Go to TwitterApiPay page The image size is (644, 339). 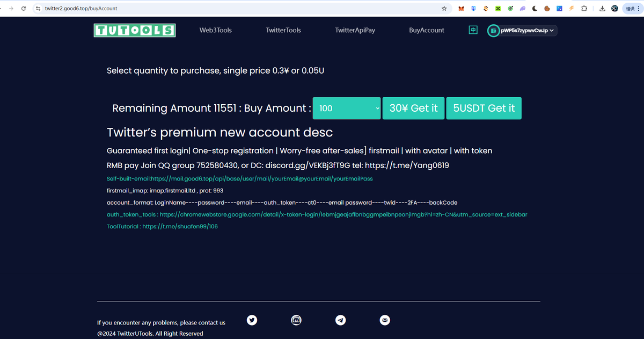click(355, 30)
